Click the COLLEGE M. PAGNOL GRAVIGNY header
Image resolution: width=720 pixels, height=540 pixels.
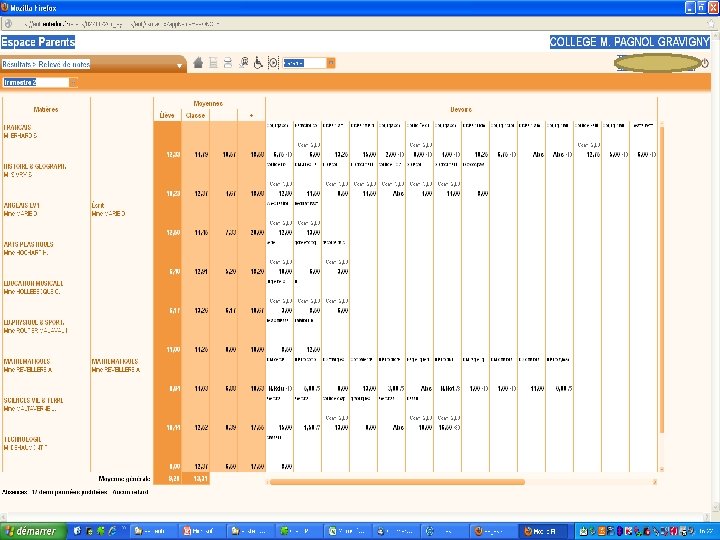point(630,42)
